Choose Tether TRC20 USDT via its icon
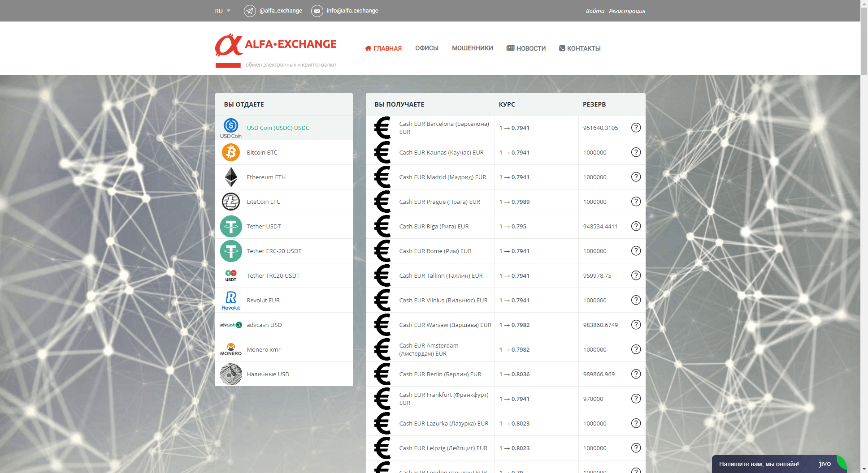The image size is (868, 473). click(230, 275)
